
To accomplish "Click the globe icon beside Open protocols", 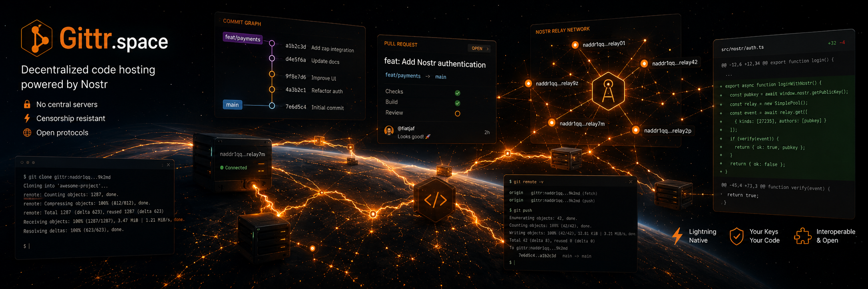I will (x=27, y=133).
